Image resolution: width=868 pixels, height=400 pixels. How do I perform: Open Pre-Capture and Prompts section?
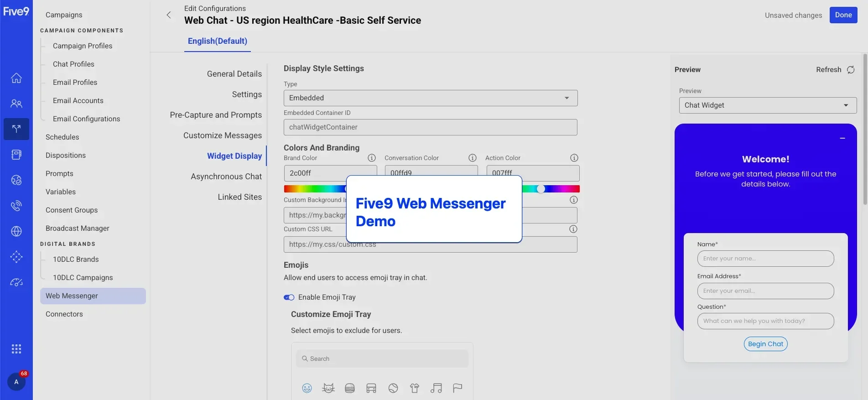(216, 115)
